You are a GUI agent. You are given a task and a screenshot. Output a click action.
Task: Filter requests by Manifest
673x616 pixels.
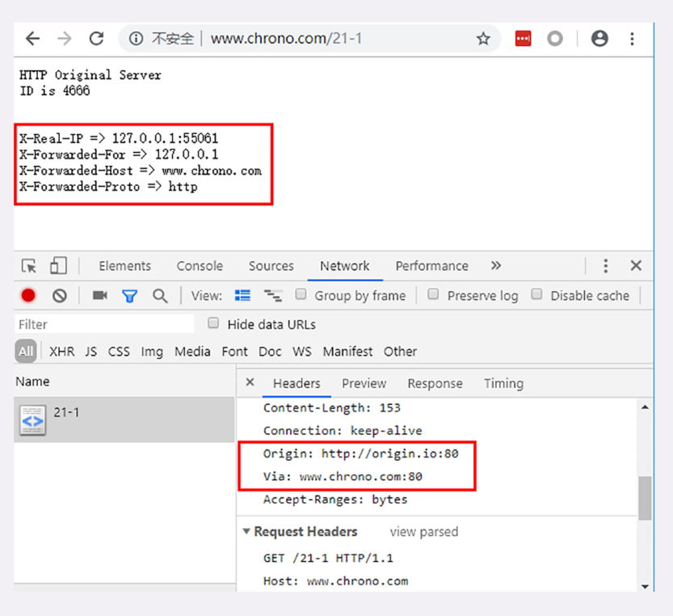tap(347, 352)
